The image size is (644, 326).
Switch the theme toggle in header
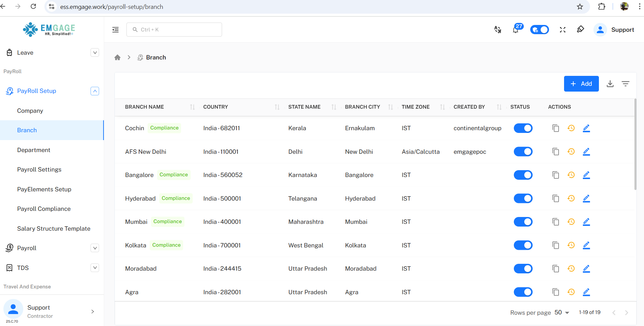pyautogui.click(x=539, y=30)
